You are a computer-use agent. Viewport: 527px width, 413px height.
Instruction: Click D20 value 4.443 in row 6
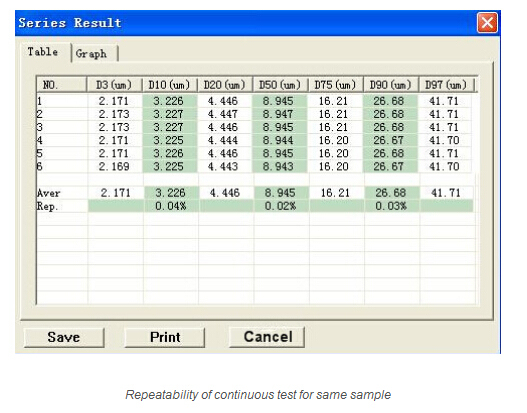223,167
